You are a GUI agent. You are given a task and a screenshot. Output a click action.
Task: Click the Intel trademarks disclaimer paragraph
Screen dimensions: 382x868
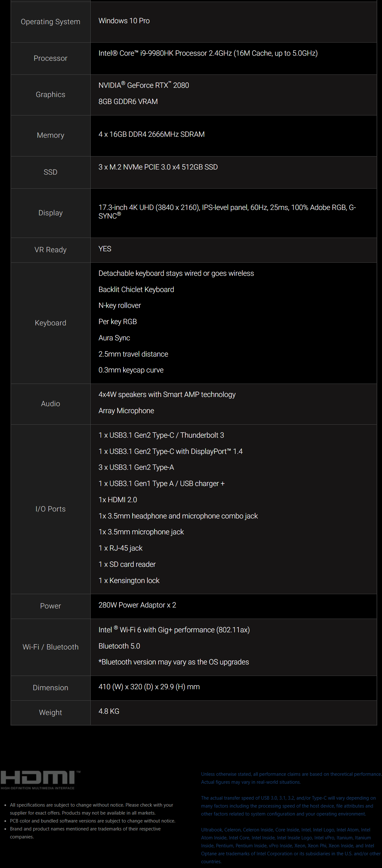point(291,845)
